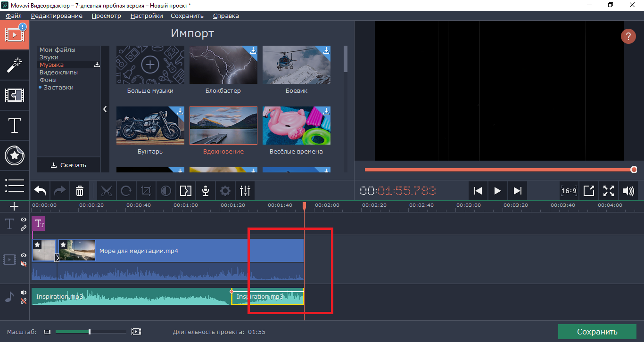Click the timeline Масштаб zoom slider
The width and height of the screenshot is (644, 342).
pos(90,332)
